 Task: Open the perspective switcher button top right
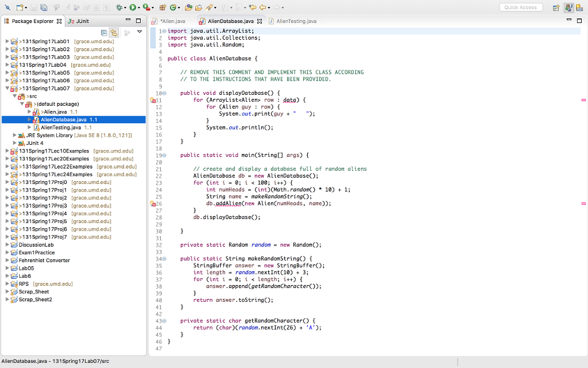click(556, 7)
